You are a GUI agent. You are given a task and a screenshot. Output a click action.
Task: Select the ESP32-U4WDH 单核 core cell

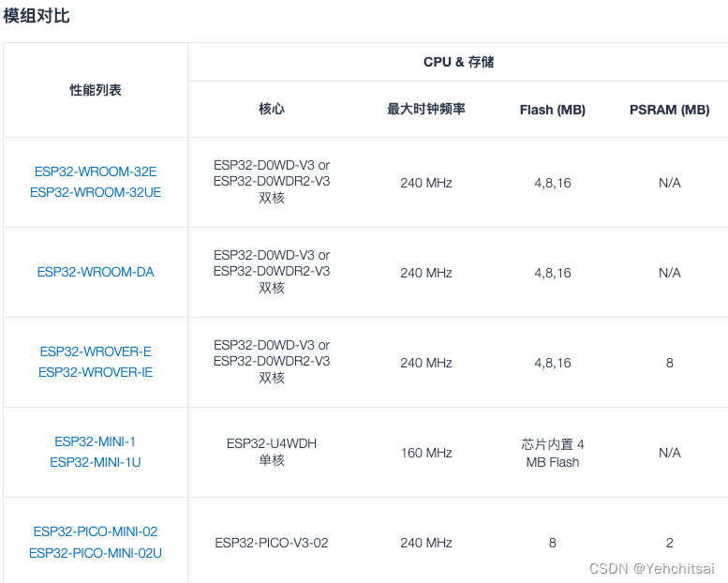[272, 452]
